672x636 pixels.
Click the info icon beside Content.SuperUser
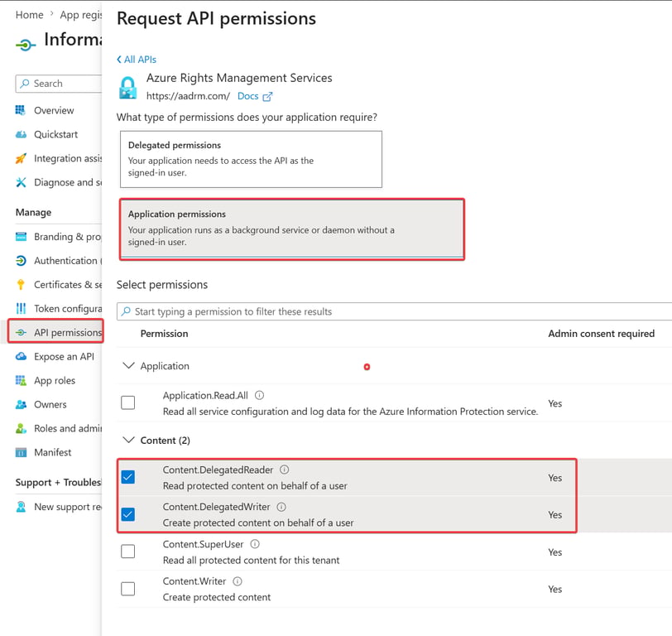(x=255, y=544)
